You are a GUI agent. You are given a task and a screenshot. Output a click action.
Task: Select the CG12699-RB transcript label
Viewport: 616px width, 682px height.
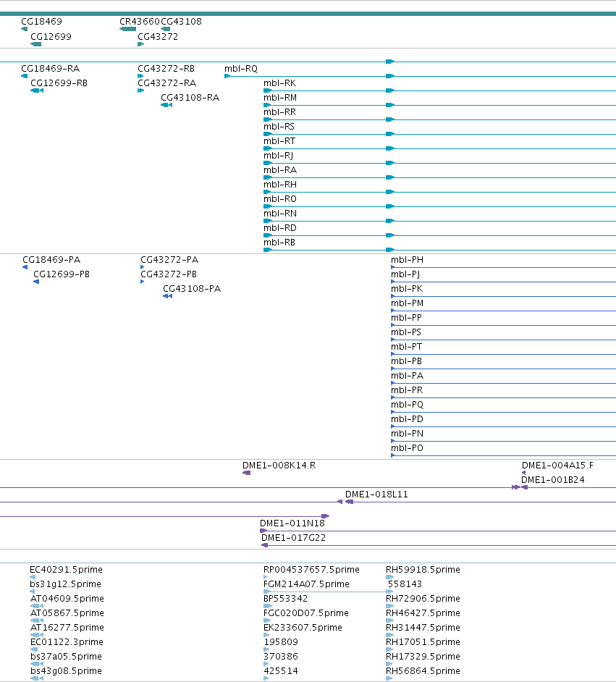click(x=59, y=83)
